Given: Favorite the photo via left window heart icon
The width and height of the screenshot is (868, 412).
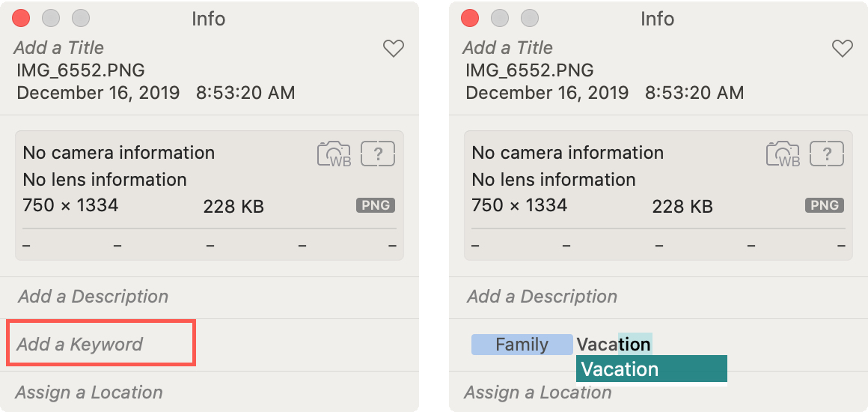Looking at the screenshot, I should coord(394,49).
